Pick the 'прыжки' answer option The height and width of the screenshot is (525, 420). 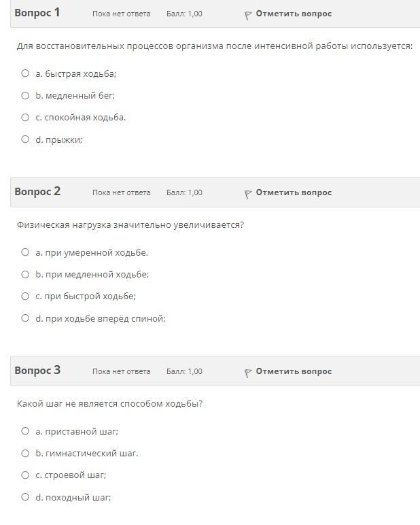click(25, 139)
